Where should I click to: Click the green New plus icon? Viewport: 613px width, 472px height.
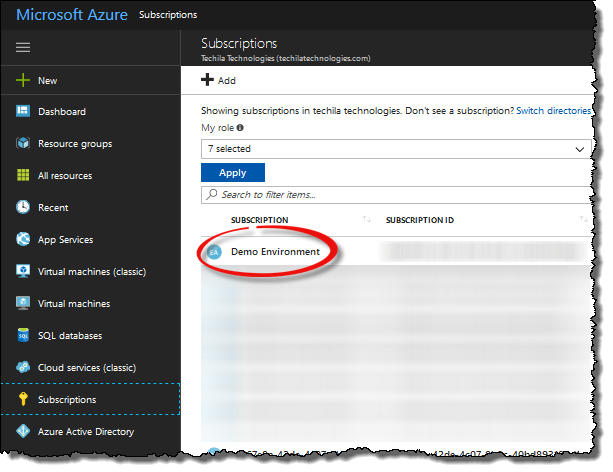(23, 80)
